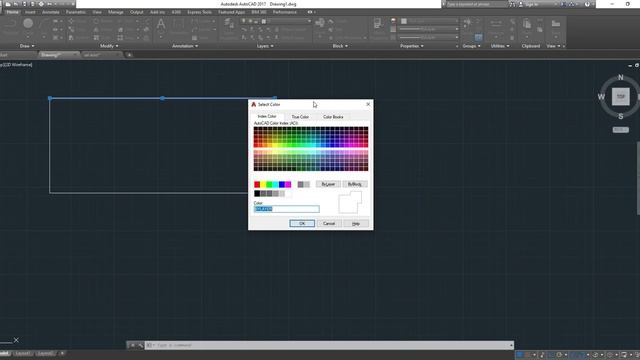Image resolution: width=640 pixels, height=360 pixels.
Task: Expand the Annotation panel dropdown
Action: tap(185, 46)
